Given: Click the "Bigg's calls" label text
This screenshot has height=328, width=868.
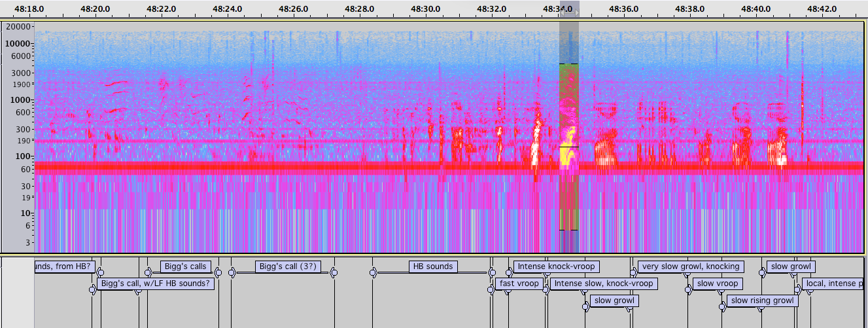Looking at the screenshot, I should pyautogui.click(x=186, y=266).
